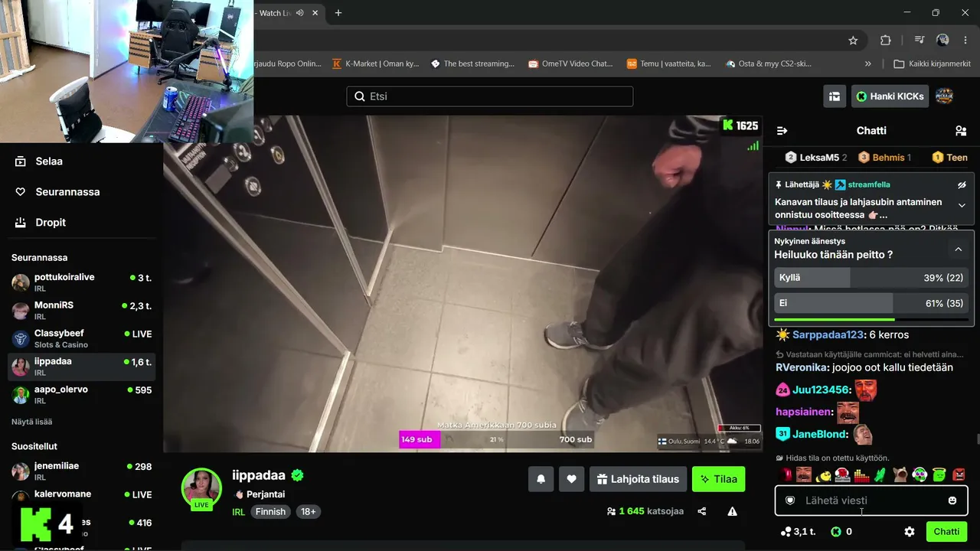Screen dimensions: 980x551
Task: Open browser extensions puzzle icon
Action: (x=886, y=41)
